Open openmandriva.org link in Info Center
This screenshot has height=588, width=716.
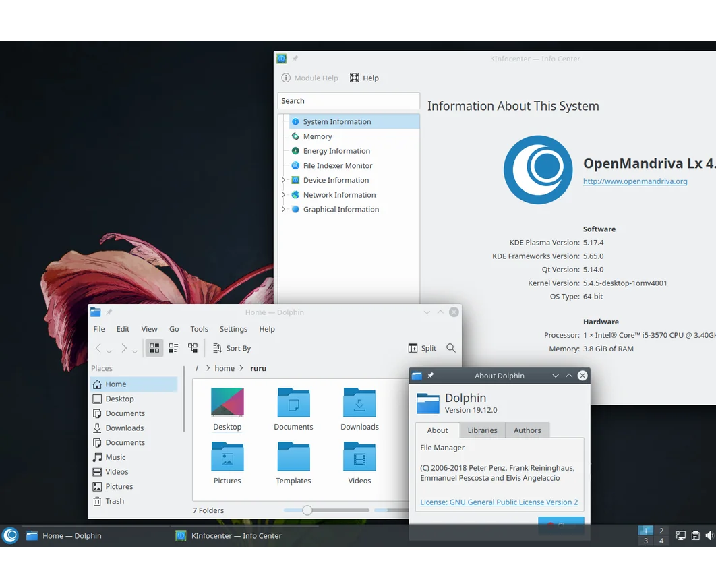tap(635, 181)
